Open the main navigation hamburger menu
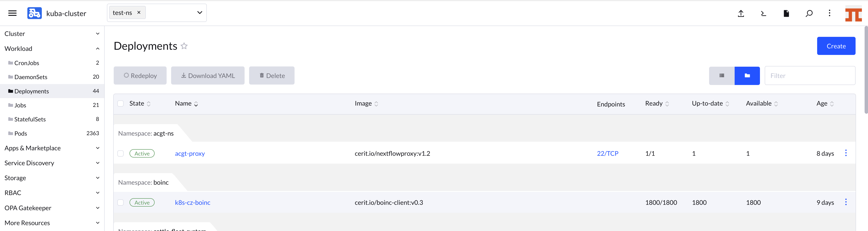Screen dimensions: 868x231 point(12,13)
